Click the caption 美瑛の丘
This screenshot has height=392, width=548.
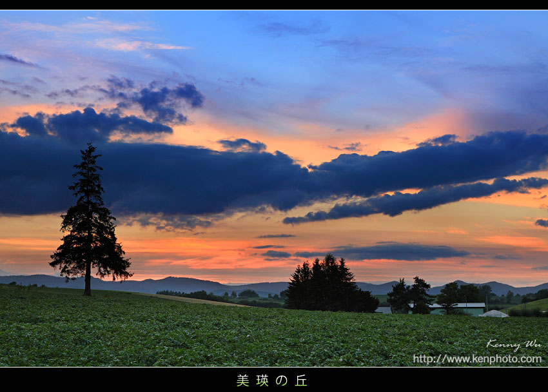tap(271, 380)
